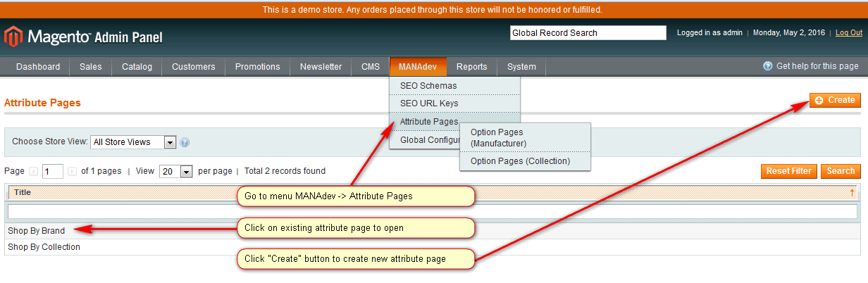
Task: Click Get help for this page link
Action: click(817, 66)
